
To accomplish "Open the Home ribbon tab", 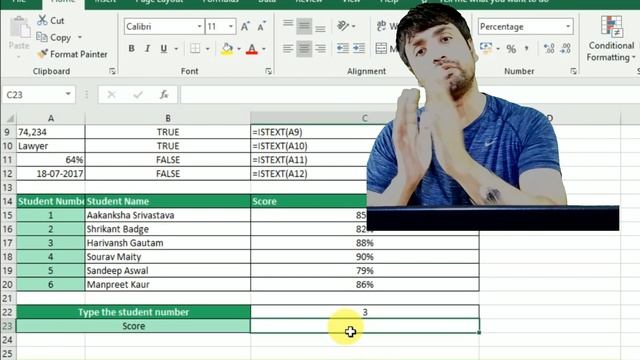I will [x=63, y=2].
